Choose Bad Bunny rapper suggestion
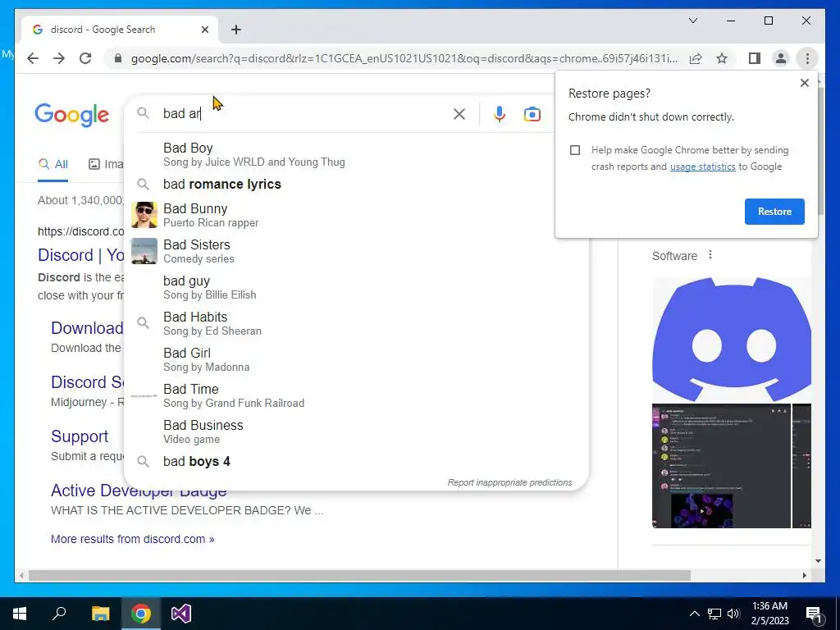Viewport: 840px width, 630px height. tap(356, 215)
